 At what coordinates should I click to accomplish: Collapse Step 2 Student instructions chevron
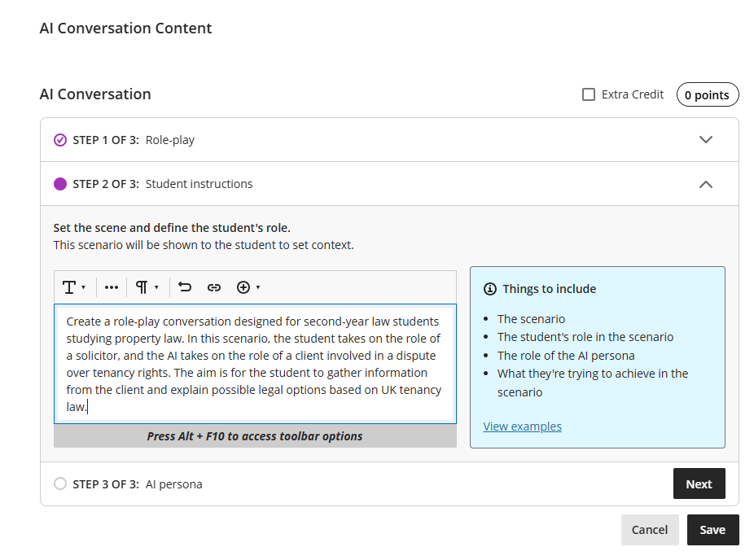706,184
